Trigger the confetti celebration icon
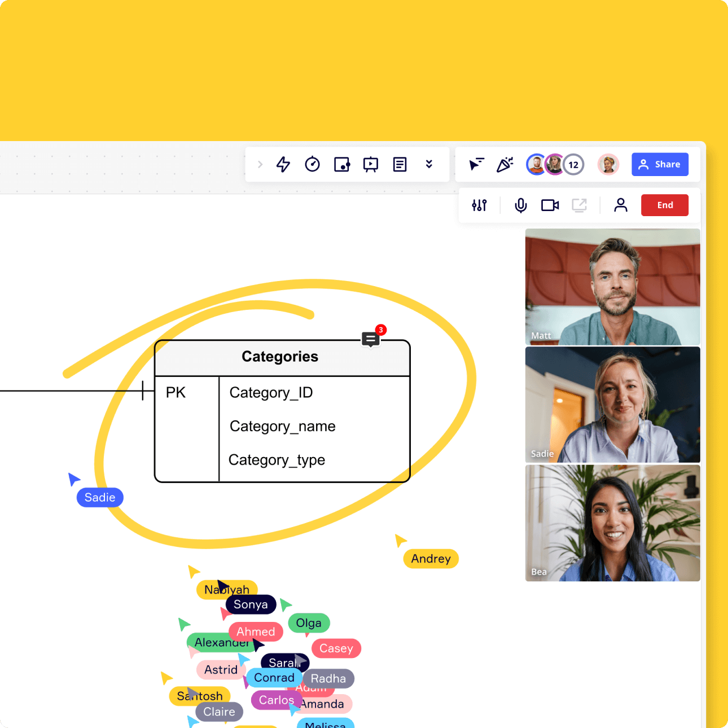This screenshot has width=728, height=728. coord(505,164)
